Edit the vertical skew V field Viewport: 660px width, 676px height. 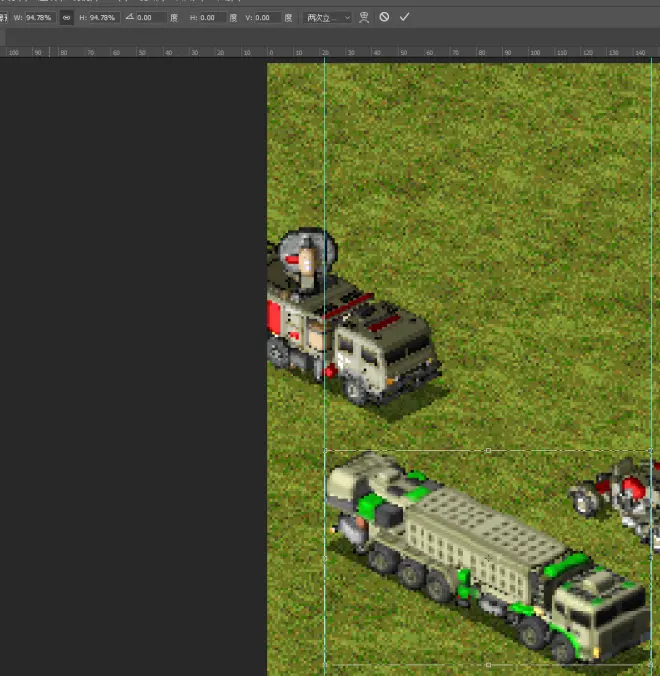(x=268, y=18)
